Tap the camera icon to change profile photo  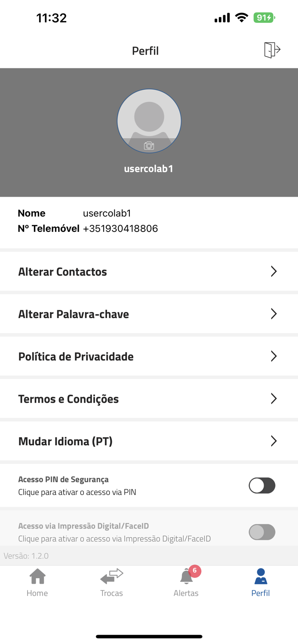(x=149, y=146)
